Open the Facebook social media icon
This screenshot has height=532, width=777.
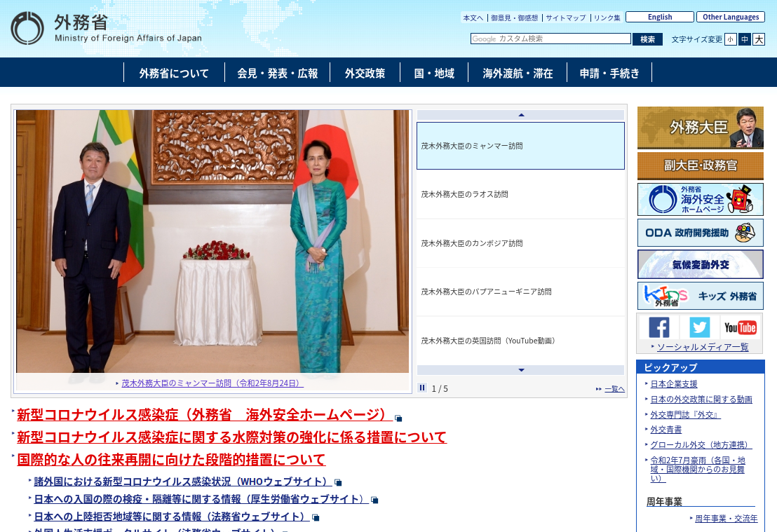click(x=659, y=327)
